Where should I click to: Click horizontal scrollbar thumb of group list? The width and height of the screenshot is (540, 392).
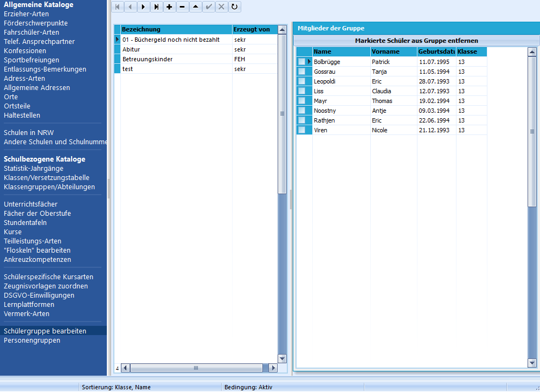[196, 368]
